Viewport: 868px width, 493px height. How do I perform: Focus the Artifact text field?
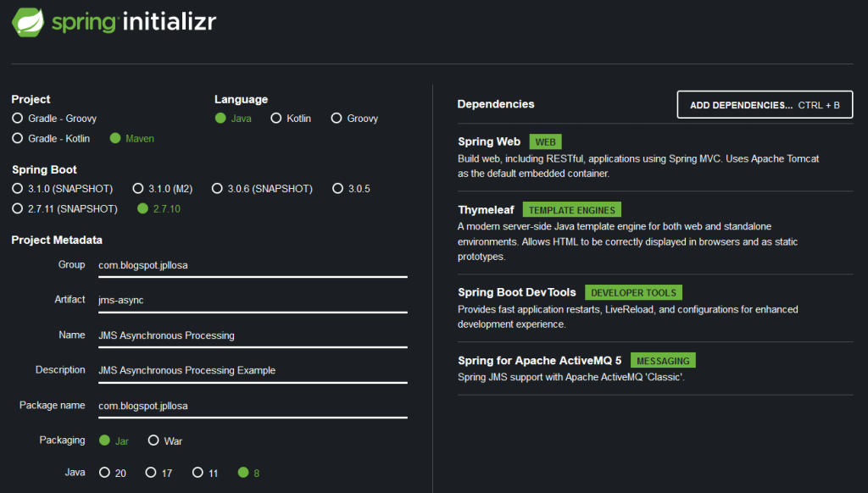pyautogui.click(x=252, y=300)
